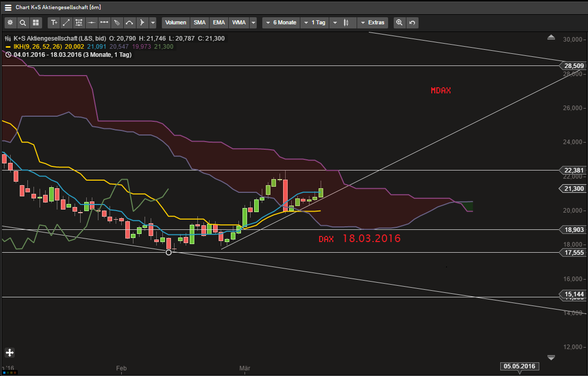The image size is (588, 376).
Task: Open chart settings gear icon
Action: [x=10, y=22]
